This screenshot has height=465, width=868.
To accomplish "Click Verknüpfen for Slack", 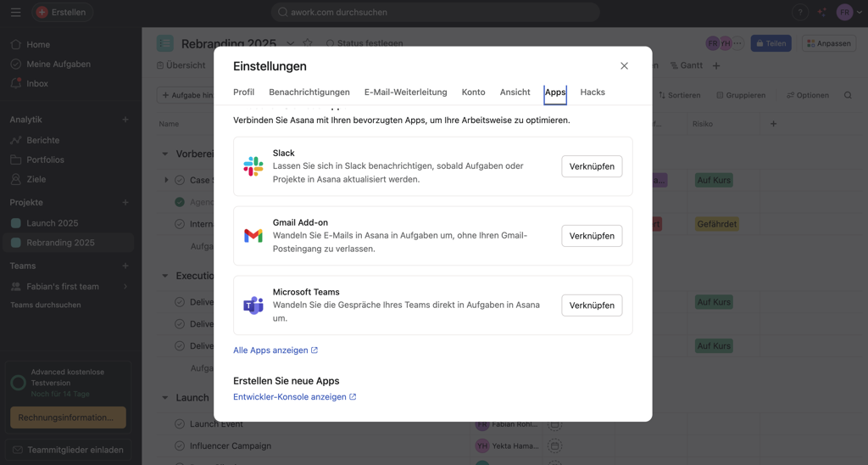I will [x=592, y=166].
